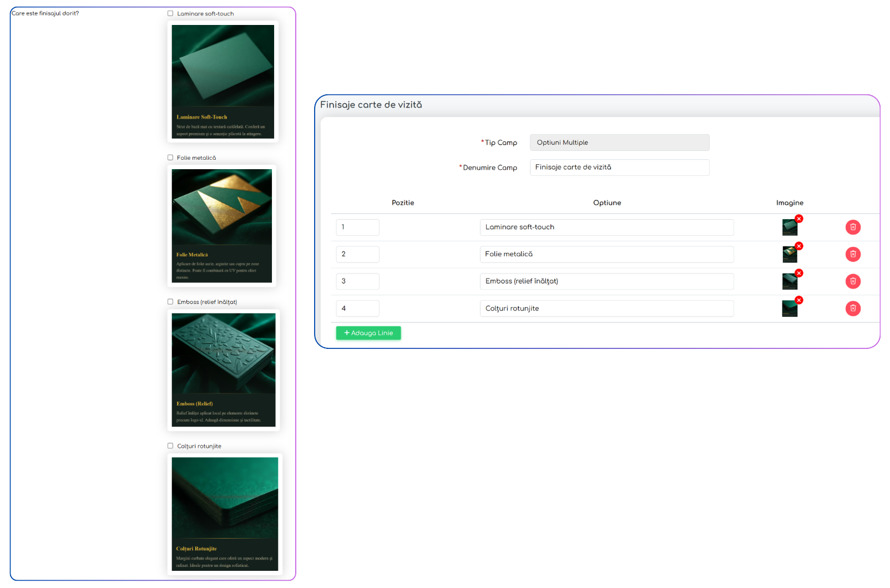890x588 pixels.
Task: Remove image from Laminare soft-touch row
Action: [799, 219]
